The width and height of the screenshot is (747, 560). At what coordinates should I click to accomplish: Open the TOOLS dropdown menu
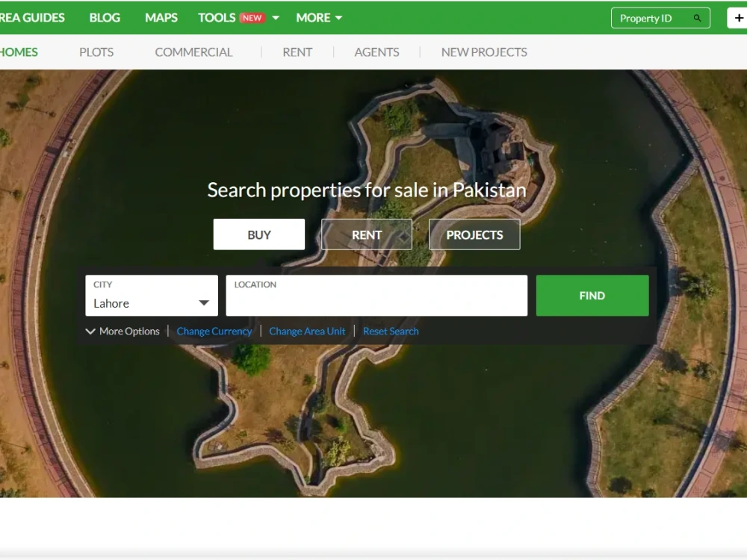click(239, 18)
